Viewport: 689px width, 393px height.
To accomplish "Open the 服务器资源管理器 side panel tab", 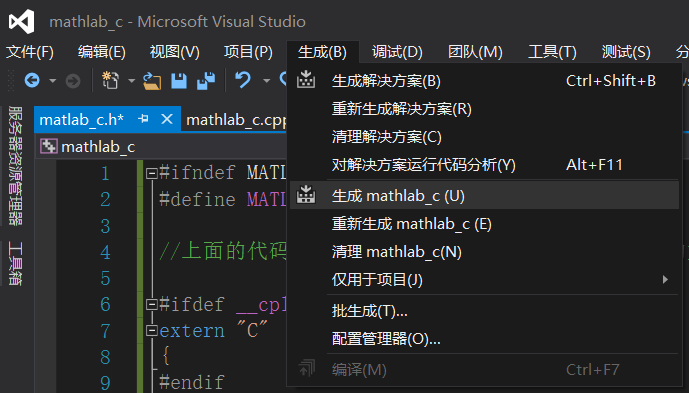I will point(15,166).
